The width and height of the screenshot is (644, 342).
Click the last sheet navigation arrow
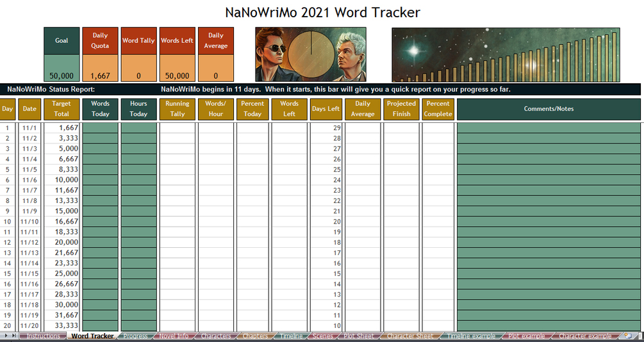13,336
